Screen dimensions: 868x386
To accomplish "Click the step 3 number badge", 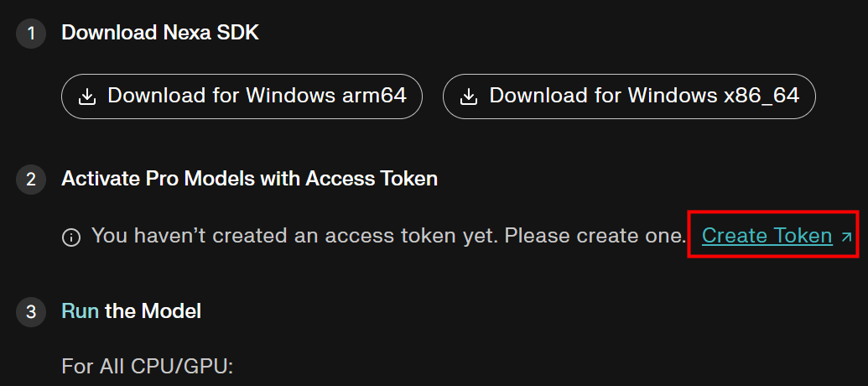I will [x=31, y=313].
